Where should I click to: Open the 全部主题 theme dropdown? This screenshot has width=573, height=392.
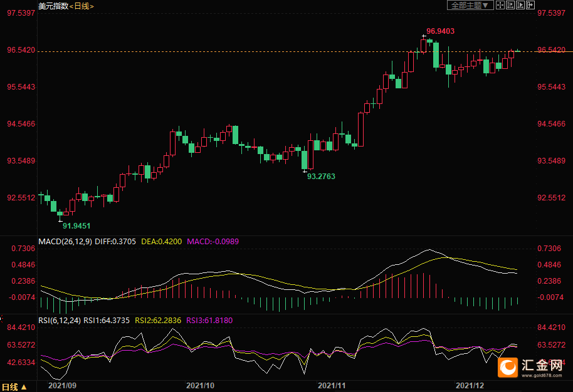[470, 5]
